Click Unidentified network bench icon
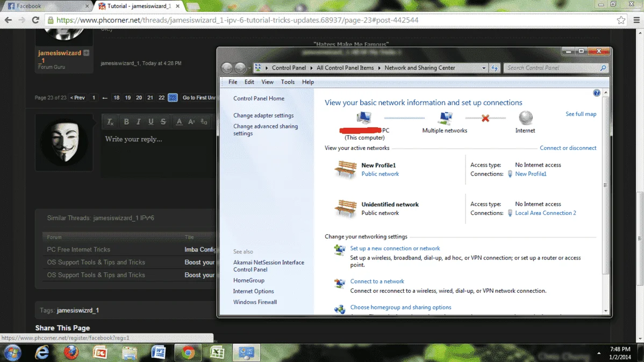The height and width of the screenshot is (362, 644). [x=346, y=208]
